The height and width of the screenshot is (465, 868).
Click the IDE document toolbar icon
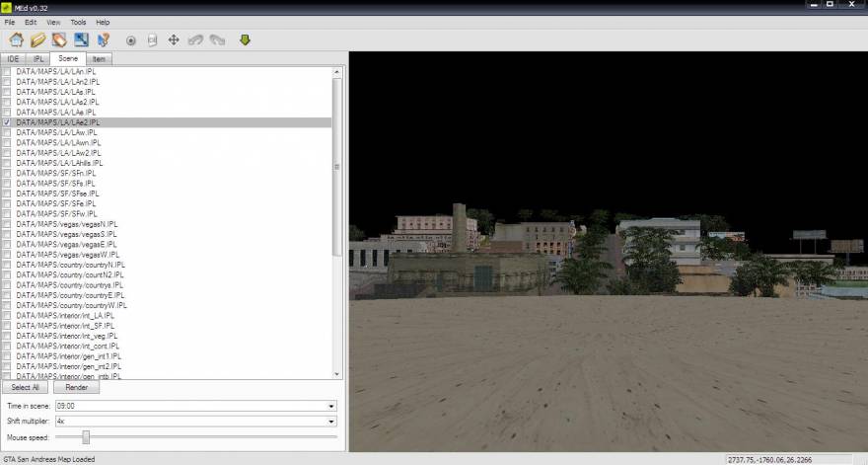(152, 40)
